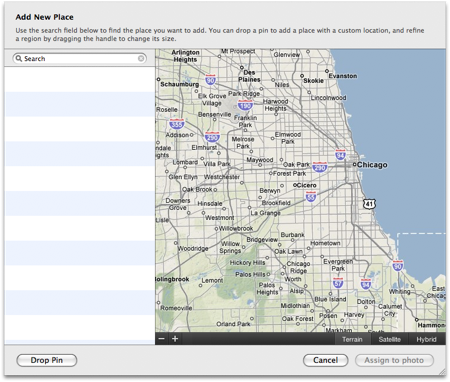
Task: Select the first empty results row
Action: [80, 80]
